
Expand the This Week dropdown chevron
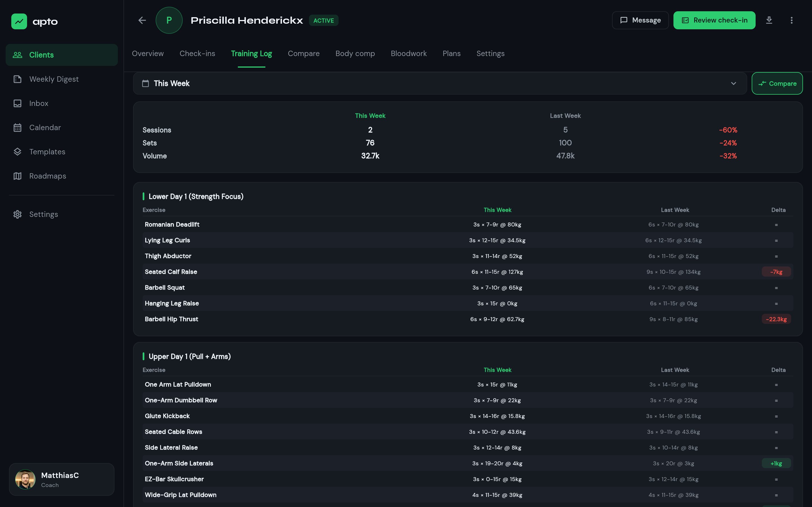[734, 83]
